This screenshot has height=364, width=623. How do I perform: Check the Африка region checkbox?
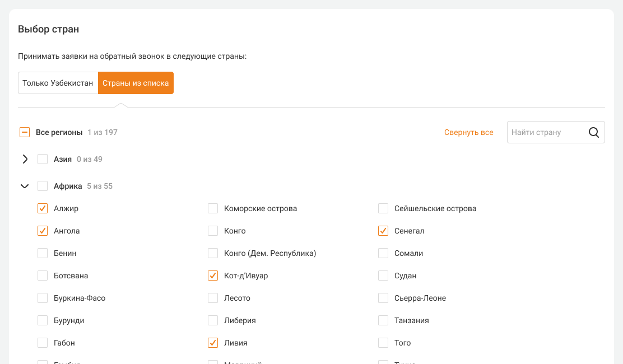click(x=43, y=186)
